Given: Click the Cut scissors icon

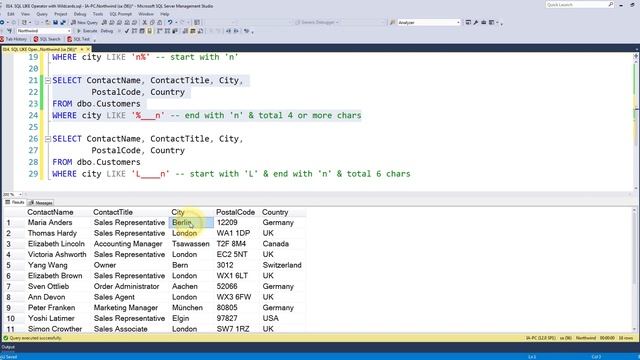Looking at the screenshot, I should (x=144, y=22).
